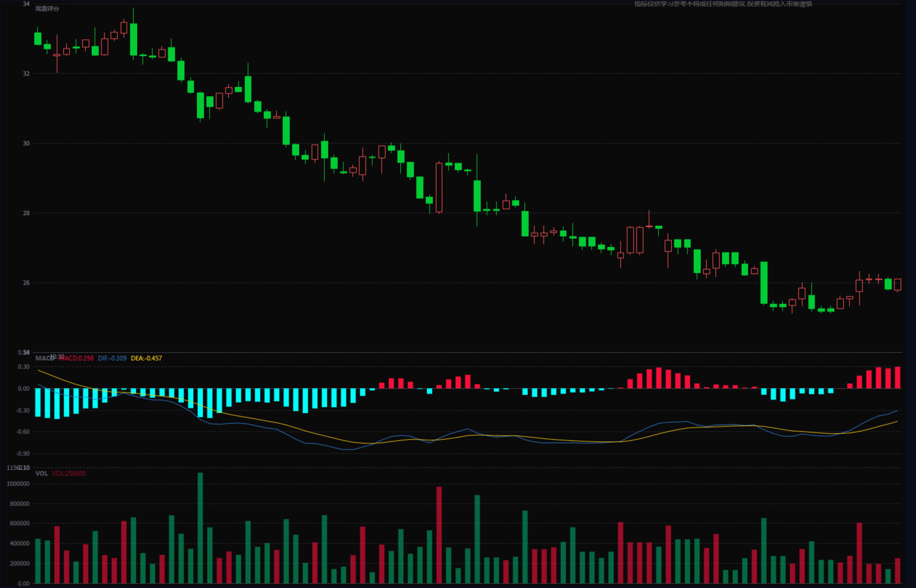The image size is (916, 588).
Task: Click the 28 price axis label
Action: [26, 213]
